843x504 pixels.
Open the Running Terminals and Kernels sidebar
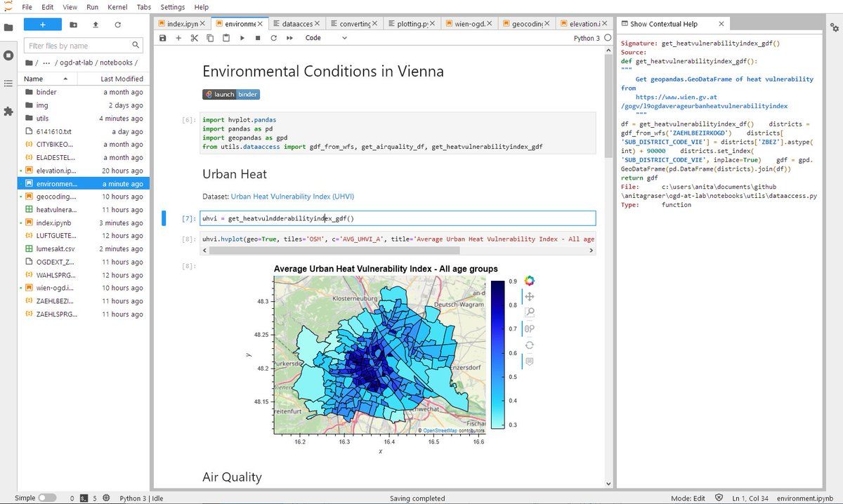click(x=8, y=55)
